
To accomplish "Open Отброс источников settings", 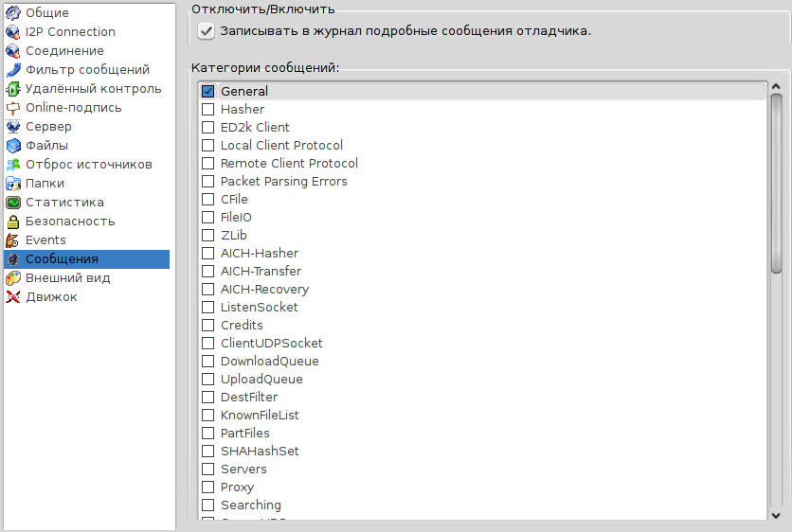I will pos(89,165).
